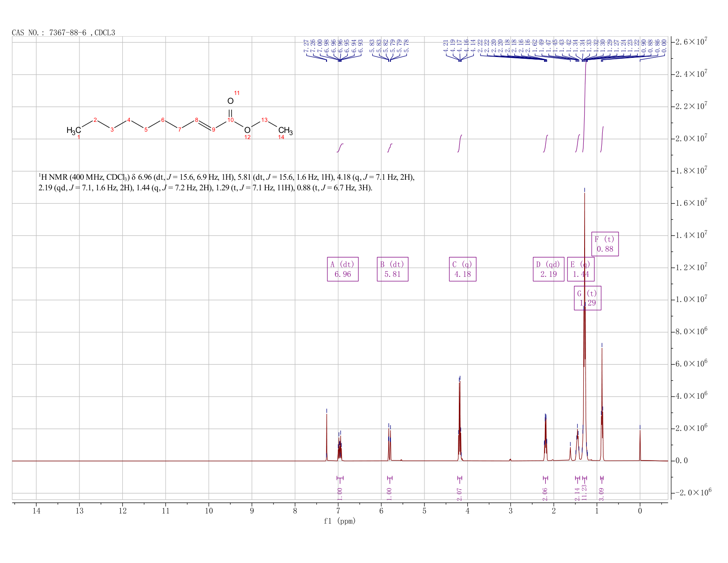This screenshot has width=728, height=563.
Task: Click the CAS NO. 7367-88-6 title text
Action: pos(64,33)
